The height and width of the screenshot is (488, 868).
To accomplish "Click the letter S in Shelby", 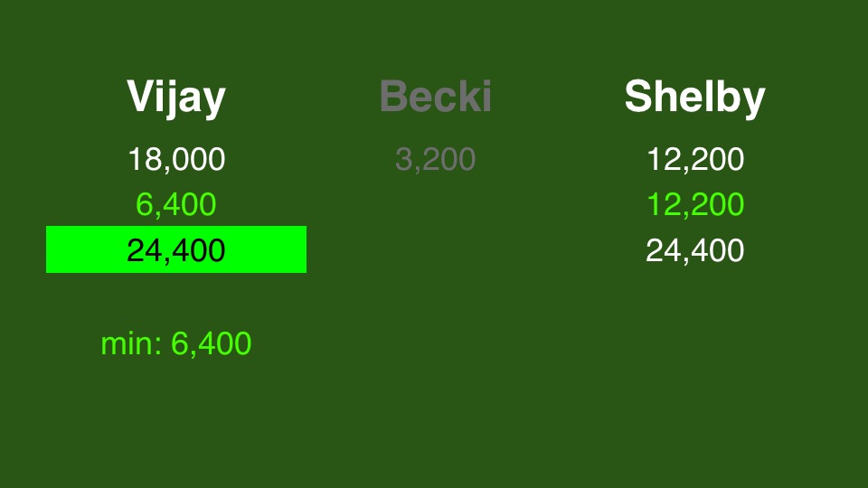I will pyautogui.click(x=637, y=97).
